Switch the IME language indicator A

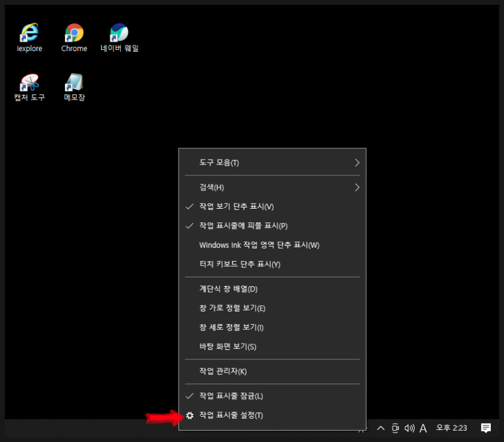[423, 428]
